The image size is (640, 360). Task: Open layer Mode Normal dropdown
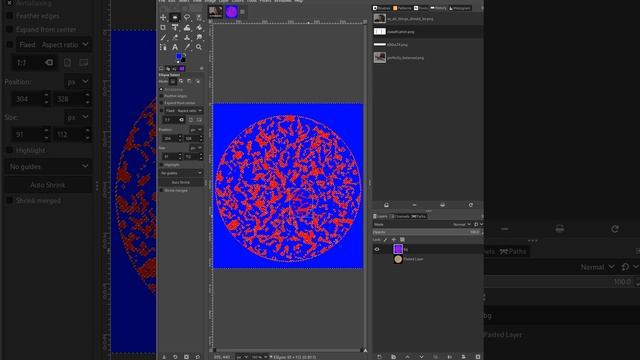point(462,224)
